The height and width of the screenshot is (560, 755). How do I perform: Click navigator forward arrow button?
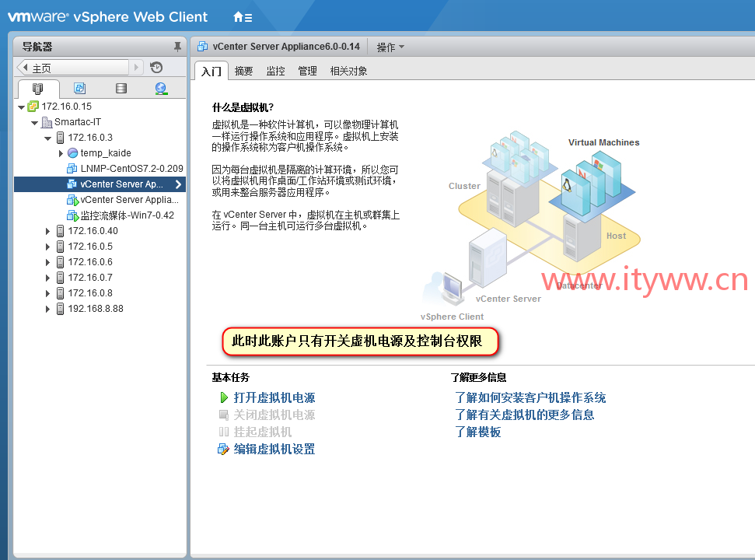136,68
